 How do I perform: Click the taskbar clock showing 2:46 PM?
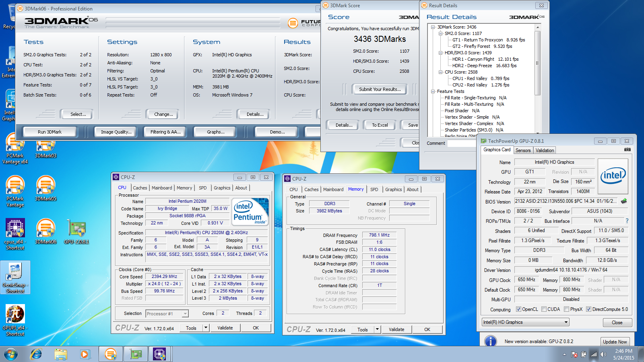point(623,354)
